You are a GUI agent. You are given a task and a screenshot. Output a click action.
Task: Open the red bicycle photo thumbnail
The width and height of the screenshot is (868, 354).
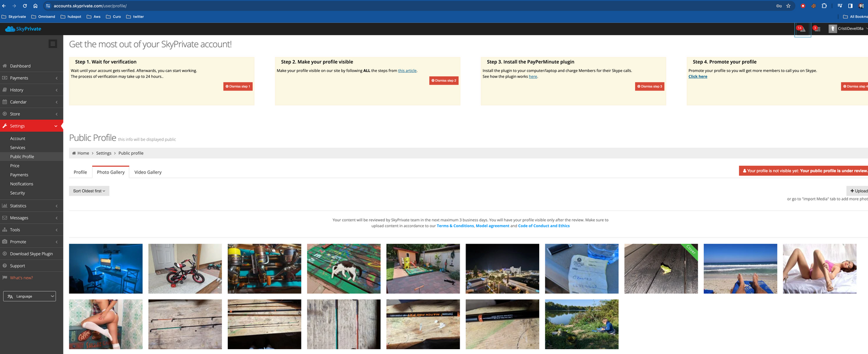coord(185,269)
